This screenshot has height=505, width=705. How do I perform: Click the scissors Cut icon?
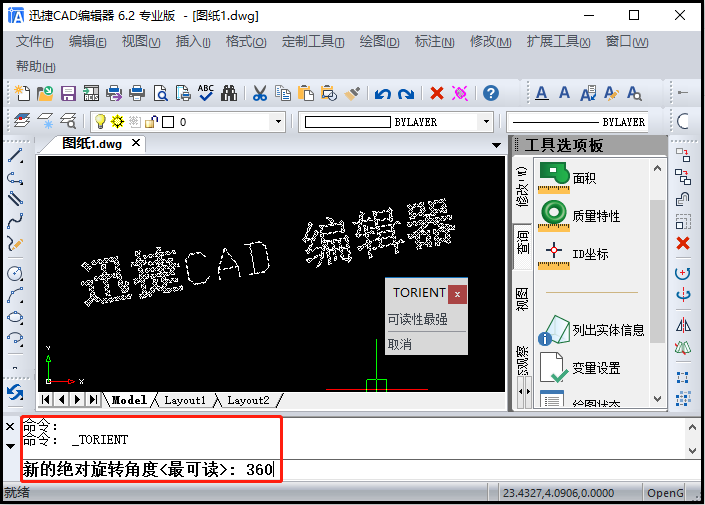click(259, 93)
